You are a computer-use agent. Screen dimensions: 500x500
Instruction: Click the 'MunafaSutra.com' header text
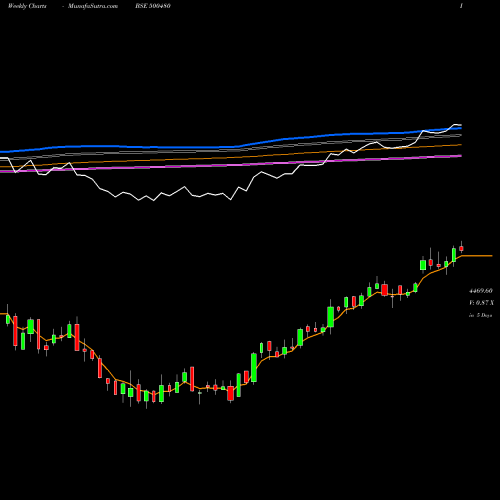click(93, 6)
